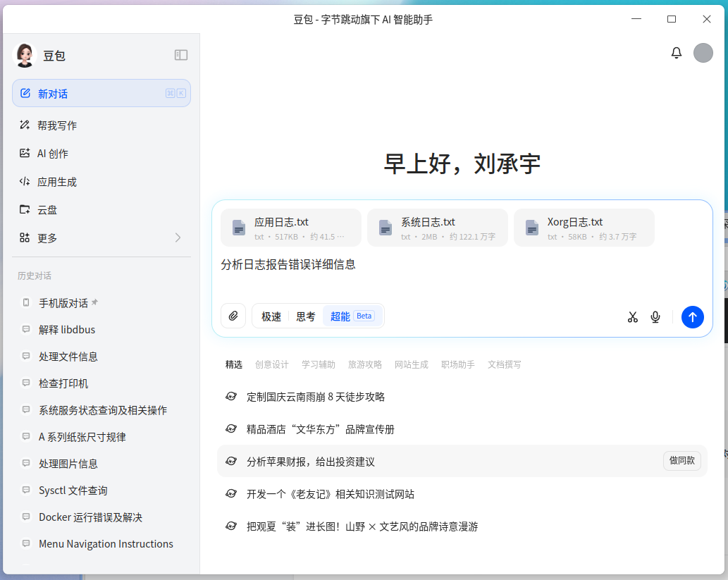This screenshot has height=580, width=728.
Task: Send the message with arrow button
Action: click(692, 317)
